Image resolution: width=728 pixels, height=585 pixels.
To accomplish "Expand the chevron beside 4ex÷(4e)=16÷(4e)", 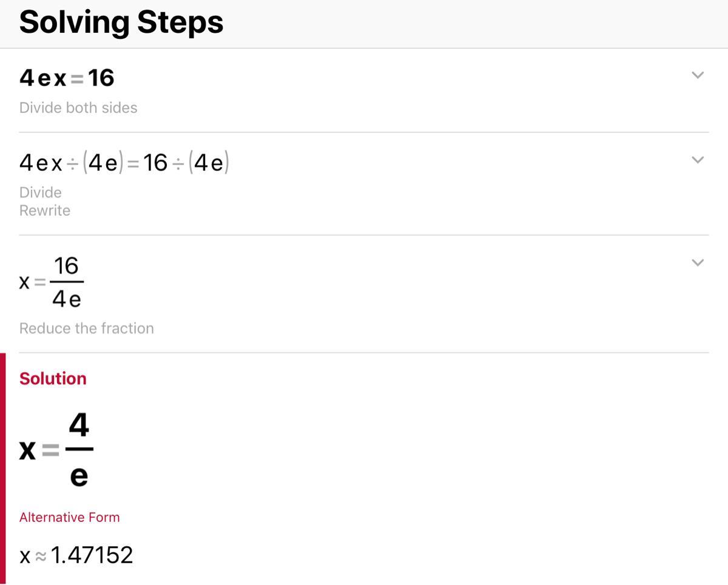I will pos(698,160).
